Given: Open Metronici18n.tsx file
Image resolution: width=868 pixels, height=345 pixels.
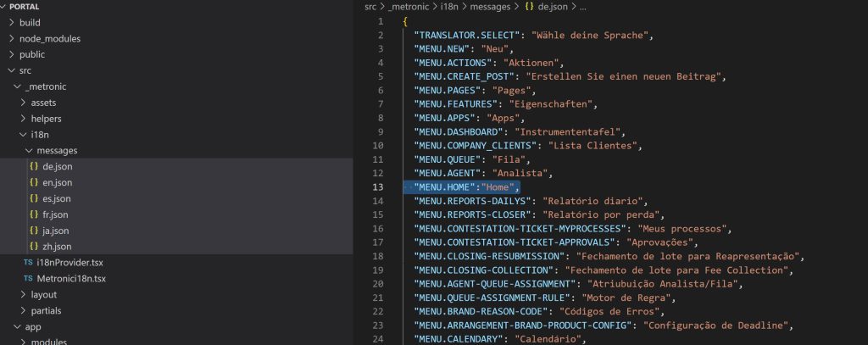Looking at the screenshot, I should point(71,279).
